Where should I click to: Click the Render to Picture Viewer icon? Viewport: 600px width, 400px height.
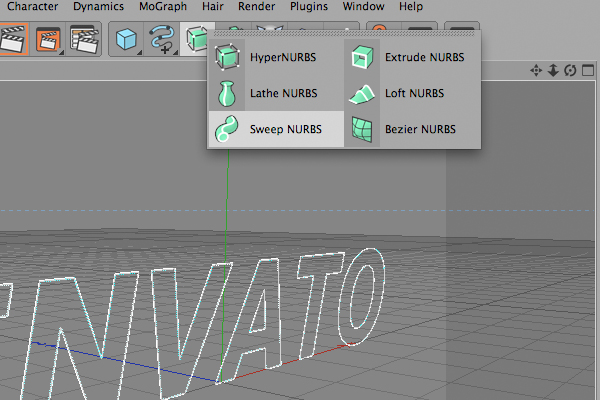tap(48, 39)
